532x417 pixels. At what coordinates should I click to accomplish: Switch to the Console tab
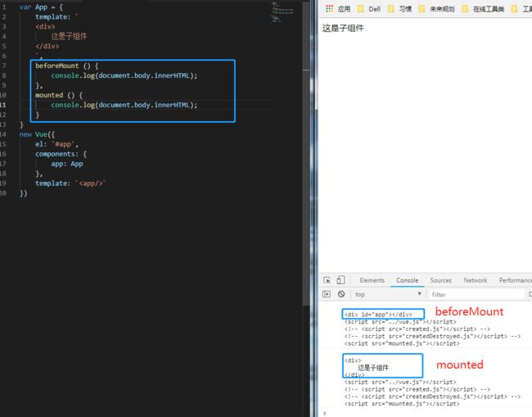407,280
